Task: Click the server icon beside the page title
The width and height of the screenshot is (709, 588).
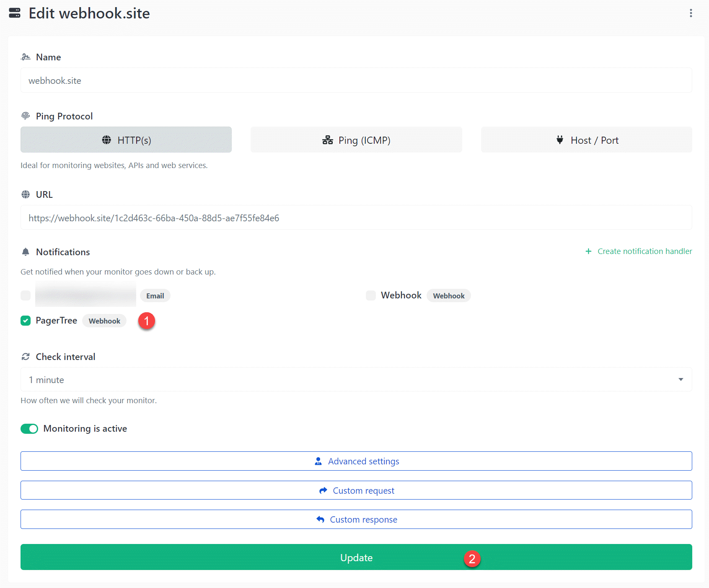Action: 15,13
